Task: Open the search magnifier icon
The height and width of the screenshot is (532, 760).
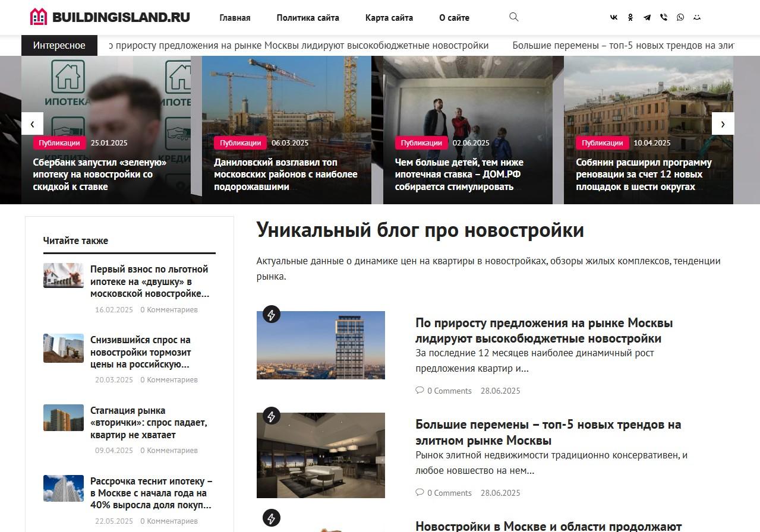Action: click(514, 17)
